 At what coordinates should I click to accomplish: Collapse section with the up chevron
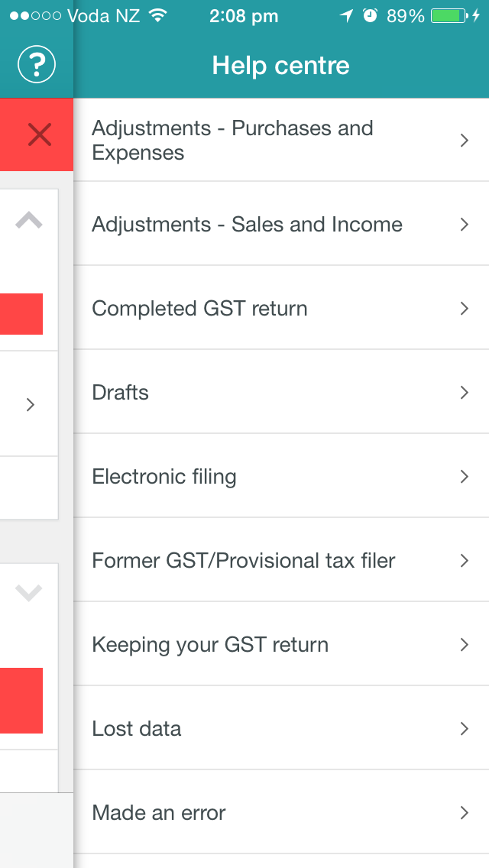click(29, 221)
